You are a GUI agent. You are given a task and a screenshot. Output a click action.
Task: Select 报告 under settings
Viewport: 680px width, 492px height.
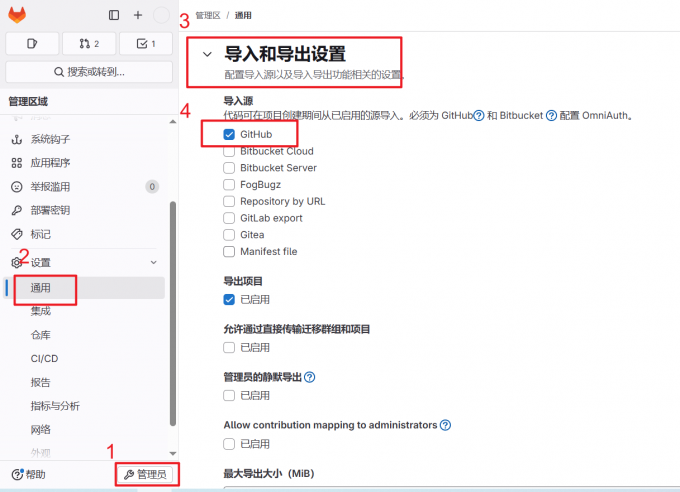pyautogui.click(x=40, y=382)
